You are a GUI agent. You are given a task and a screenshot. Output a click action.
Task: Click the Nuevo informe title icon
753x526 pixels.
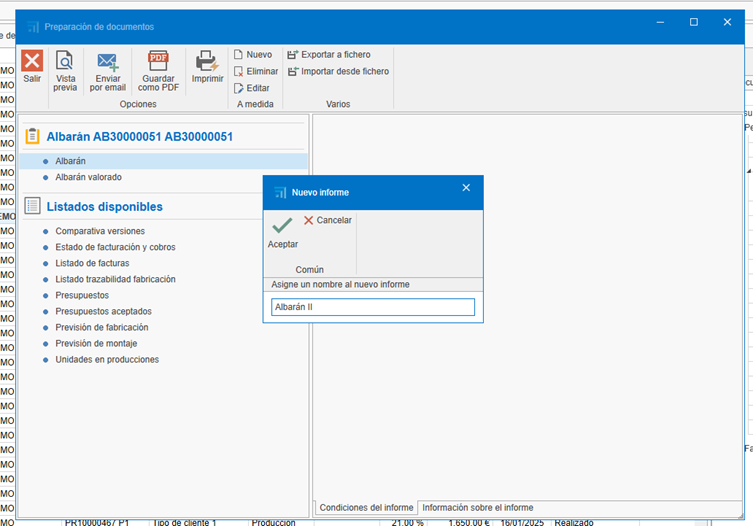pyautogui.click(x=280, y=192)
